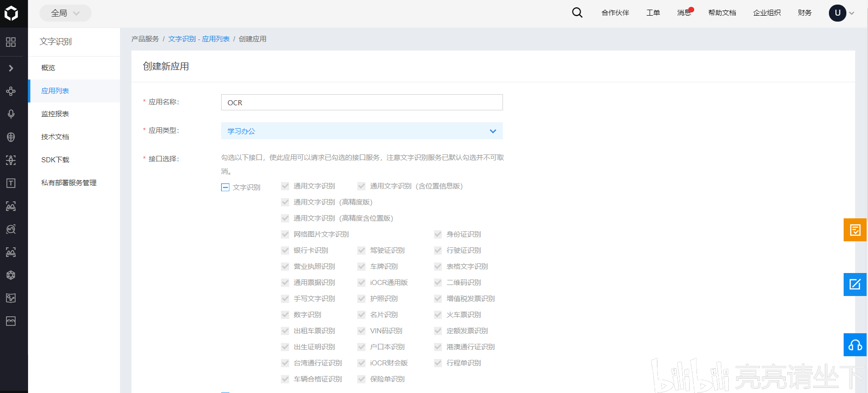Toggle the 身份证识别 checkbox
Viewport: 868px width, 393px height.
[x=438, y=234]
